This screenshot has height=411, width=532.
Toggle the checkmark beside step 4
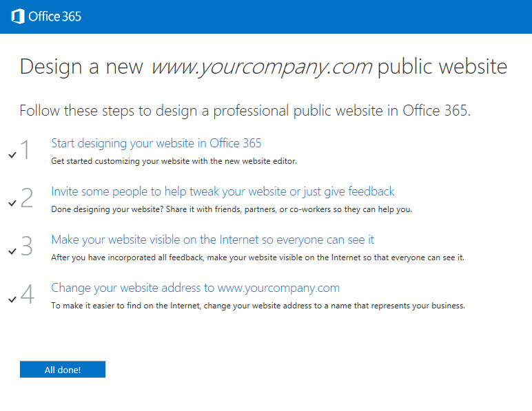12,299
